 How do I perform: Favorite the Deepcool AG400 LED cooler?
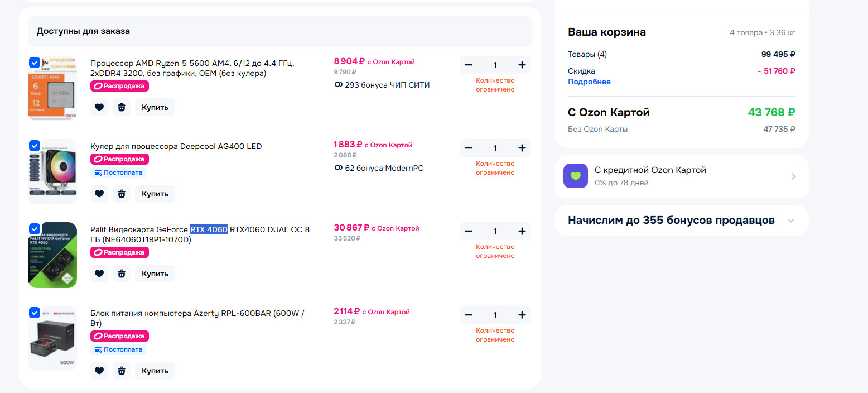[x=99, y=194]
